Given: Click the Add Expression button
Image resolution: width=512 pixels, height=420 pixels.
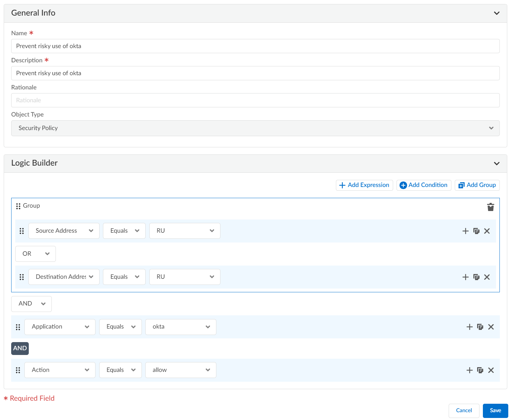Looking at the screenshot, I should pos(364,185).
